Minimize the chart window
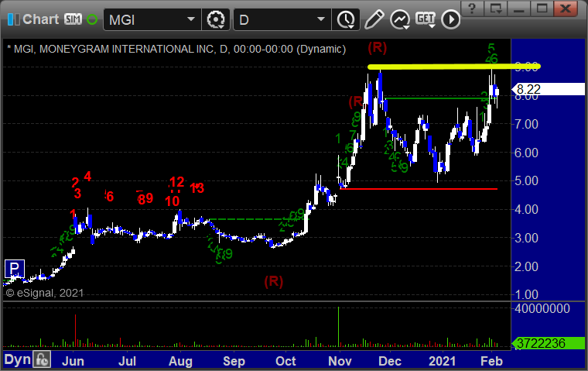Screen dimensions: 588x371 (518, 9)
